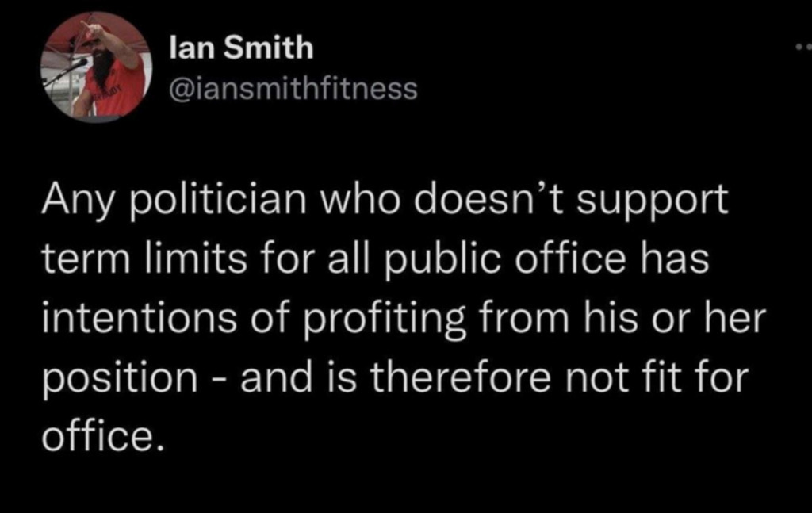812x513 pixels.
Task: Select the phrase 'term limits' in tweet
Action: click(144, 258)
